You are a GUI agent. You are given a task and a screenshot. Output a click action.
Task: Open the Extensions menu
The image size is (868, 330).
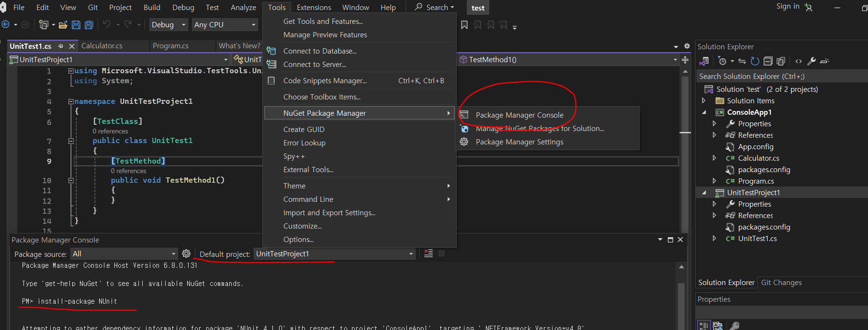click(314, 7)
